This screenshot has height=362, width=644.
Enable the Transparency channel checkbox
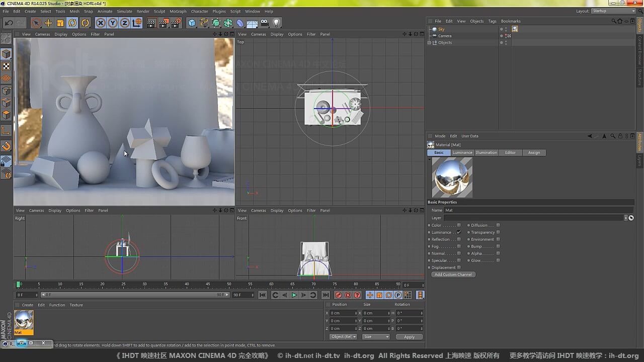(498, 232)
